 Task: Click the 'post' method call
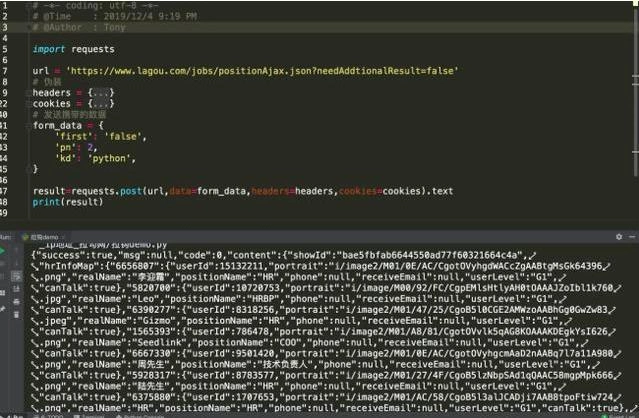click(131, 191)
